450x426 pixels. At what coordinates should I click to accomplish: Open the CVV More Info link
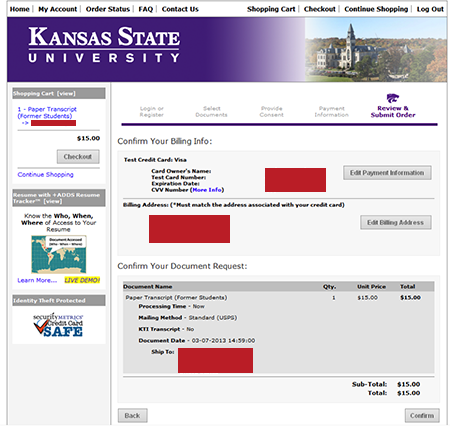tap(207, 190)
